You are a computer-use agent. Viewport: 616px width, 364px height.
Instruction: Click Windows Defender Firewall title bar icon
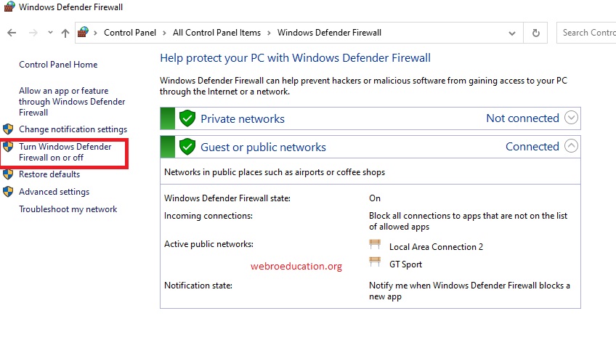[x=9, y=7]
